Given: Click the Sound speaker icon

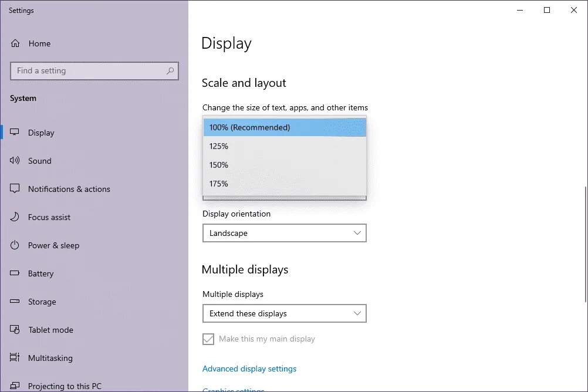Looking at the screenshot, I should point(15,161).
